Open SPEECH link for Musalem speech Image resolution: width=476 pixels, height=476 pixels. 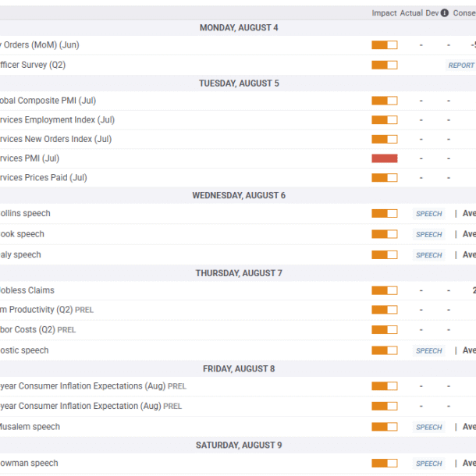428,427
